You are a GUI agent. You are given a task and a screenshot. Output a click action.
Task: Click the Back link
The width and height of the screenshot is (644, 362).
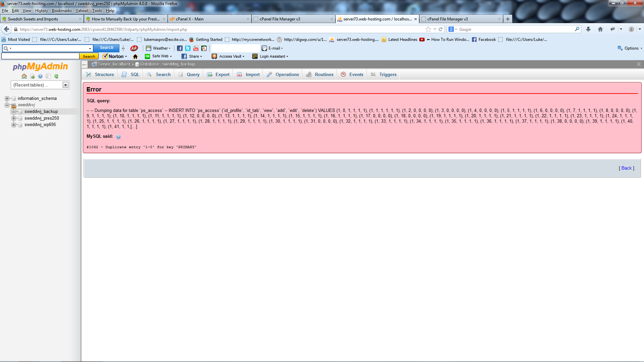point(626,168)
